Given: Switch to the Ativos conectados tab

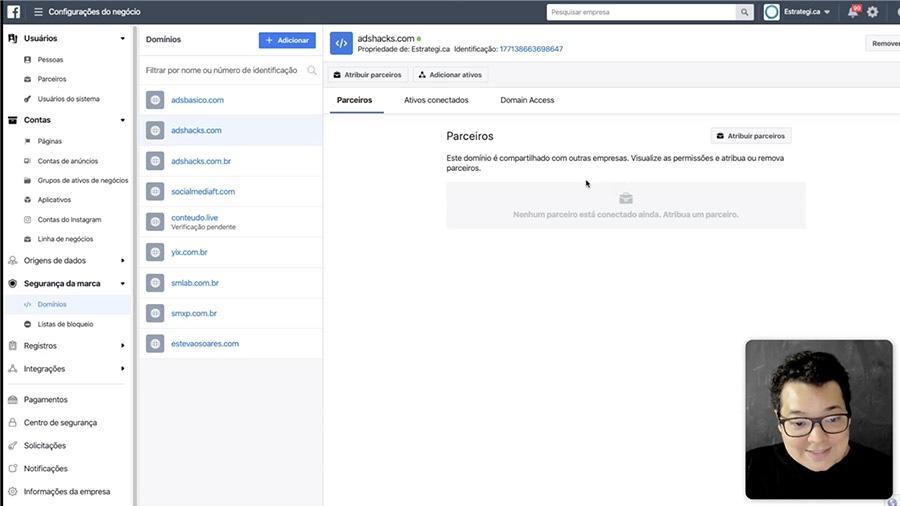Looking at the screenshot, I should (436, 100).
